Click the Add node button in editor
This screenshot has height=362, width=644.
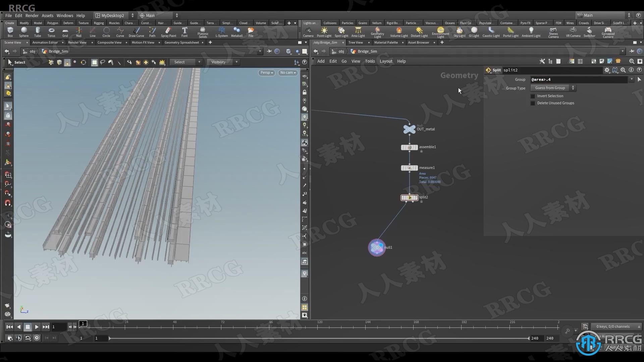[x=321, y=61]
